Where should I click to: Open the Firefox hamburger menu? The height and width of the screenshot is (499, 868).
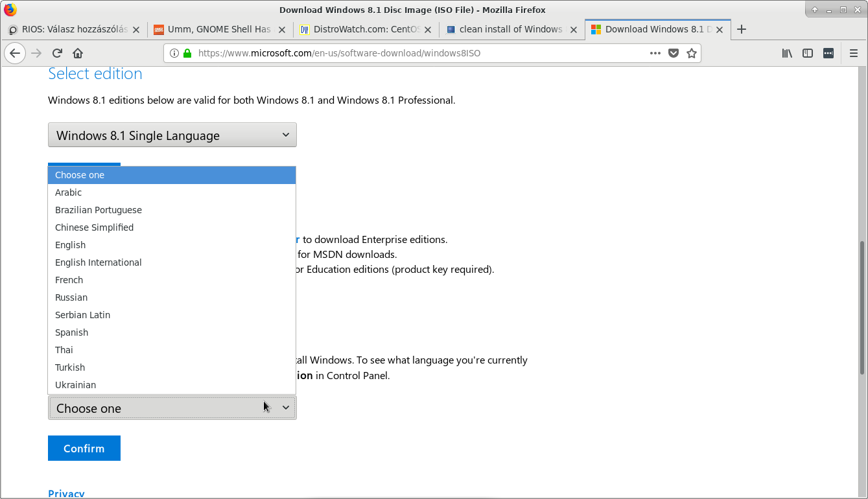(854, 53)
